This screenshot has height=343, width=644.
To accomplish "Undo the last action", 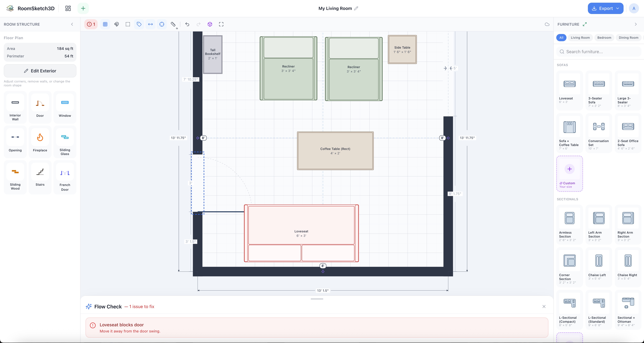I will (187, 24).
